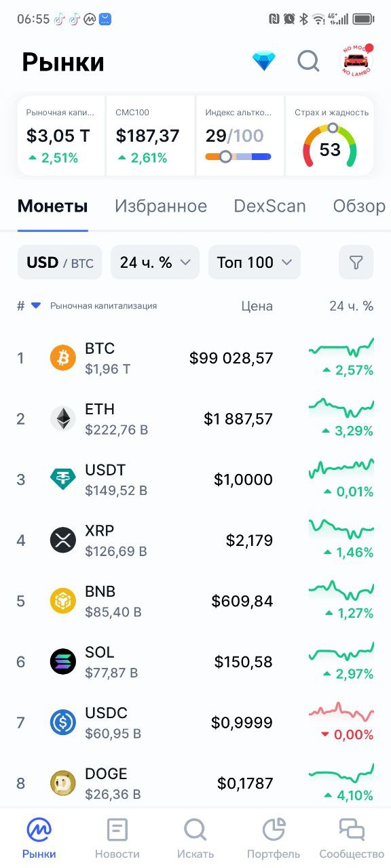The width and height of the screenshot is (391, 868).
Task: Toggle USD / BTC currency switch
Action: (x=60, y=262)
